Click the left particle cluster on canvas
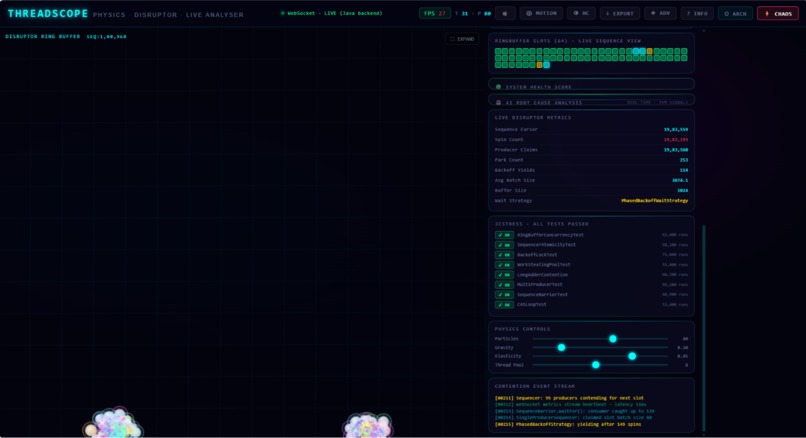This screenshot has width=806, height=438. point(112,424)
